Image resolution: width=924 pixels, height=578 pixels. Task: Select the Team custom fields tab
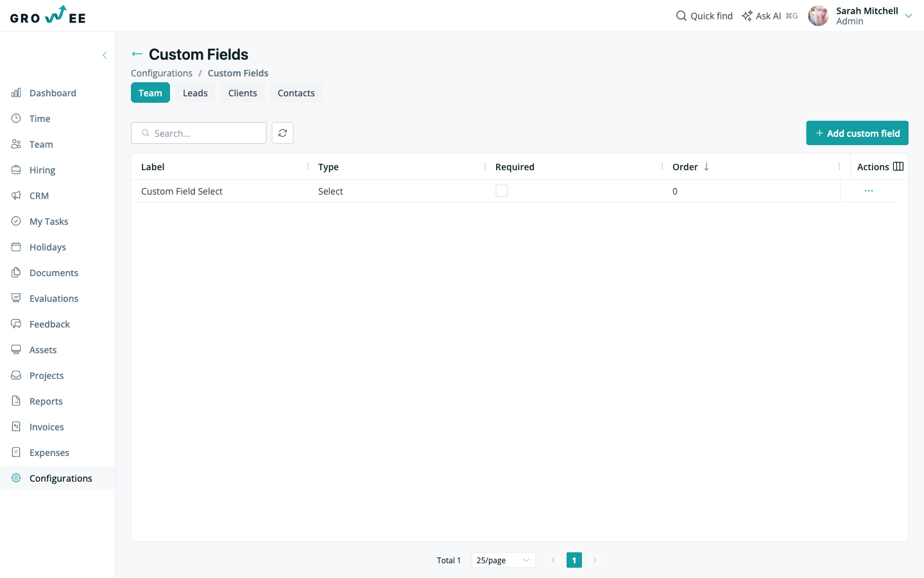click(150, 92)
